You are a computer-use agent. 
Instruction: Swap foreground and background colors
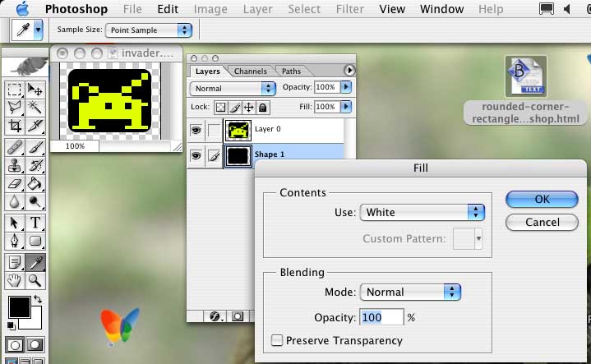click(38, 299)
